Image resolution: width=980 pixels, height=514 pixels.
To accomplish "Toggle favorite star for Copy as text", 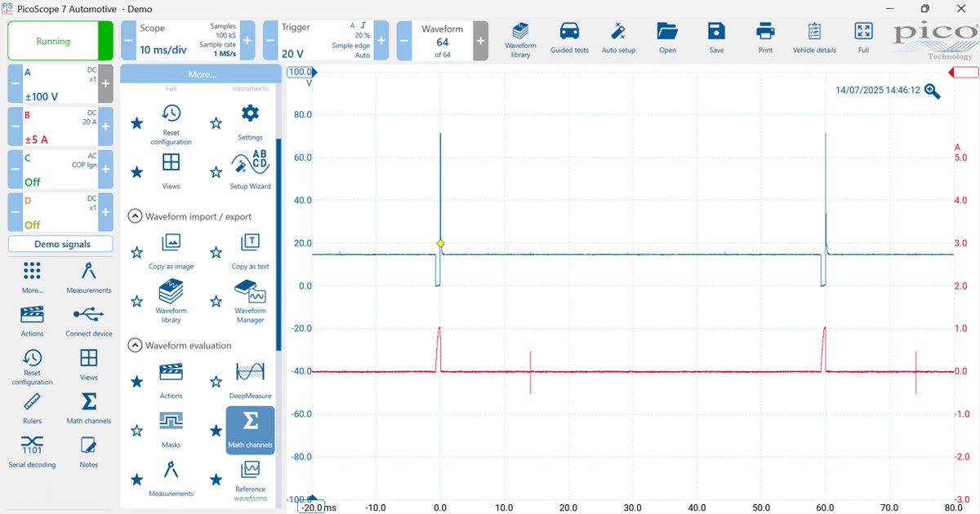I will click(216, 252).
